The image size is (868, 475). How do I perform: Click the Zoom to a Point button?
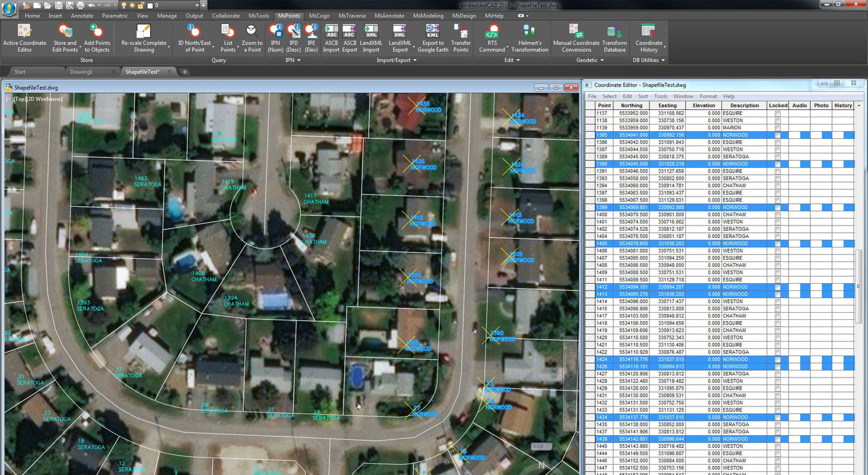click(252, 36)
